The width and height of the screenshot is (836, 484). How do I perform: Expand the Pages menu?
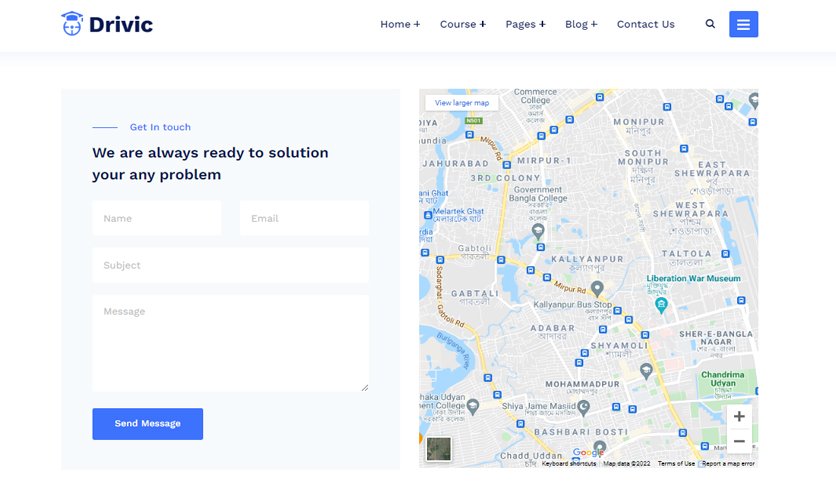(525, 24)
